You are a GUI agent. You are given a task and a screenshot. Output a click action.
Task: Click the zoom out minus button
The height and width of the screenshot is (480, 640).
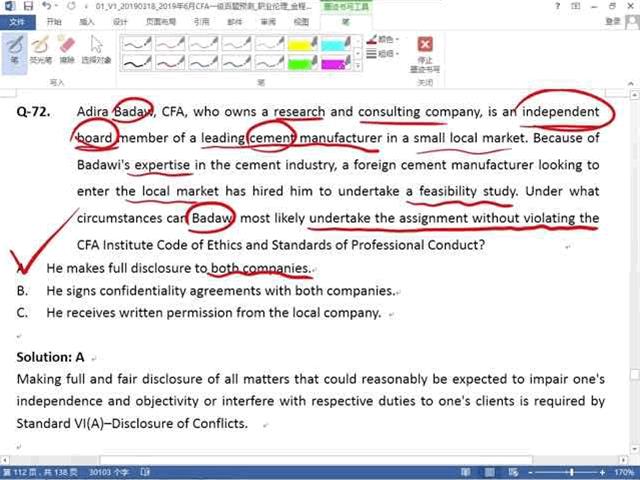[x=529, y=473]
